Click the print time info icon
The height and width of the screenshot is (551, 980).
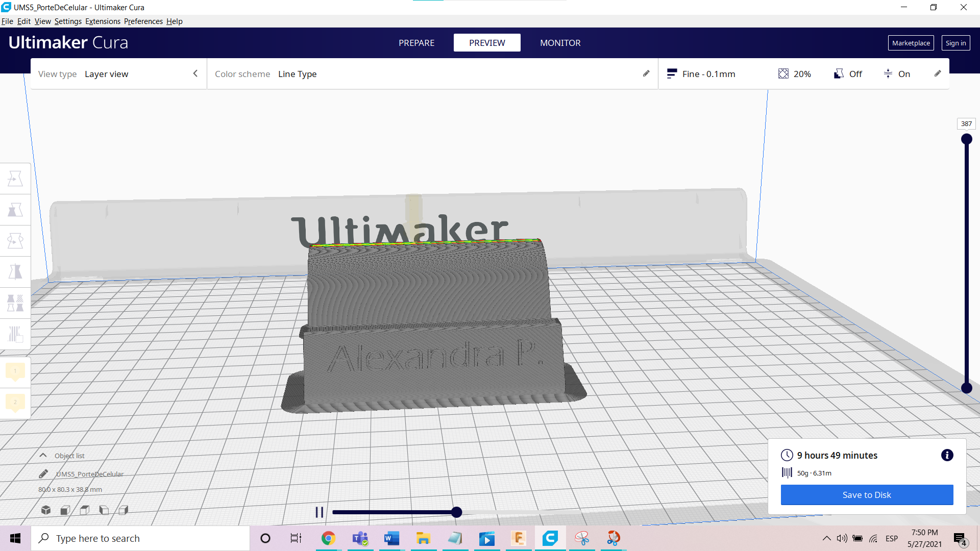(947, 455)
